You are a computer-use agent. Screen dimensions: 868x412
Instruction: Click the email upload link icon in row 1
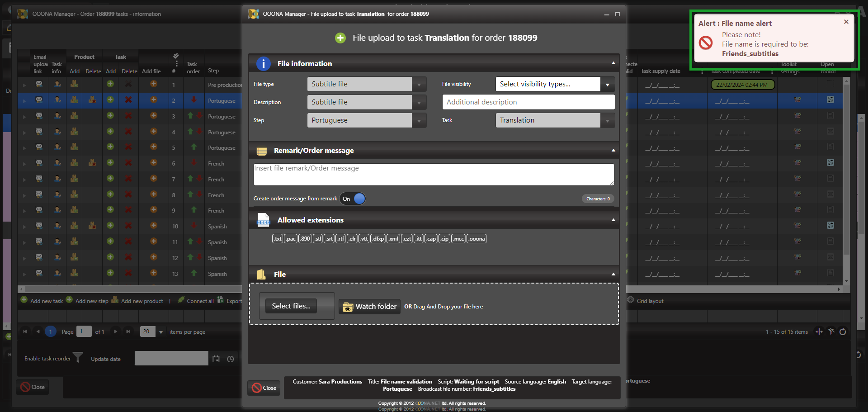[x=39, y=84]
